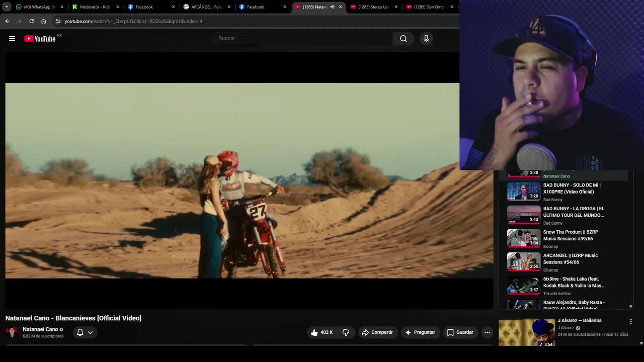644x362 pixels.
Task: Click the video title Blancanieves text
Action: tap(73, 318)
